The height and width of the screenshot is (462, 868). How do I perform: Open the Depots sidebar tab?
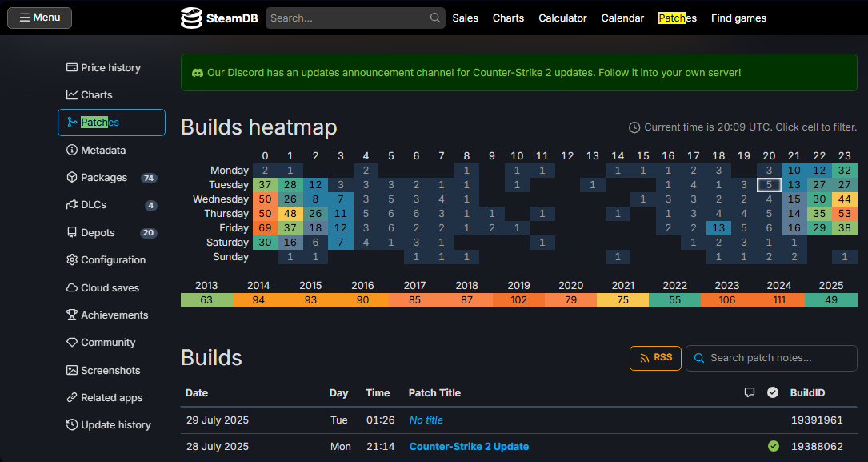111,233
